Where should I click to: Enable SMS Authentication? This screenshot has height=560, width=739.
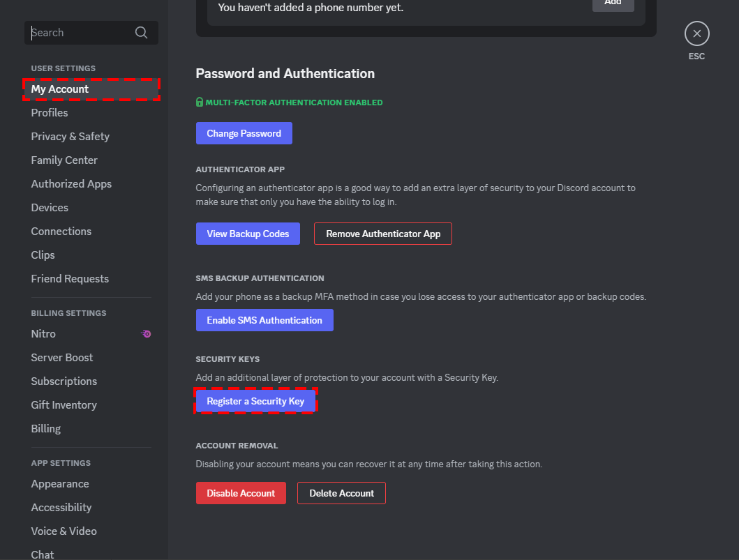(x=264, y=320)
